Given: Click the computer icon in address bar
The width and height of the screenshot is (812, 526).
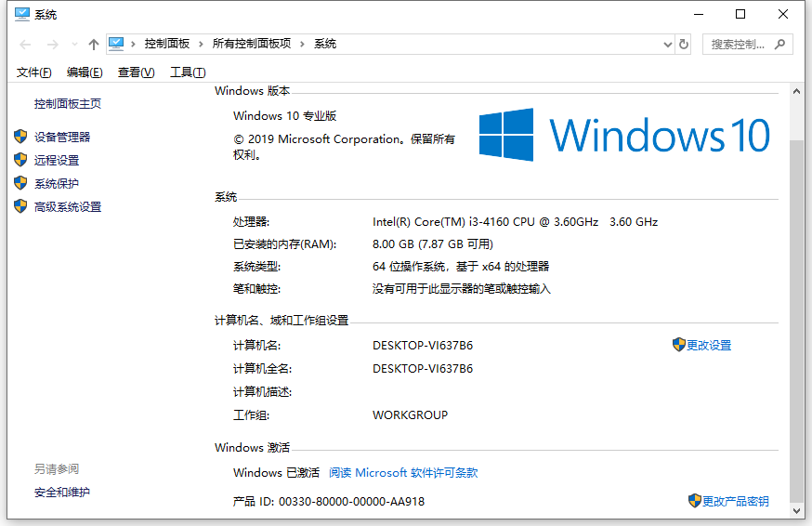Looking at the screenshot, I should pyautogui.click(x=116, y=44).
